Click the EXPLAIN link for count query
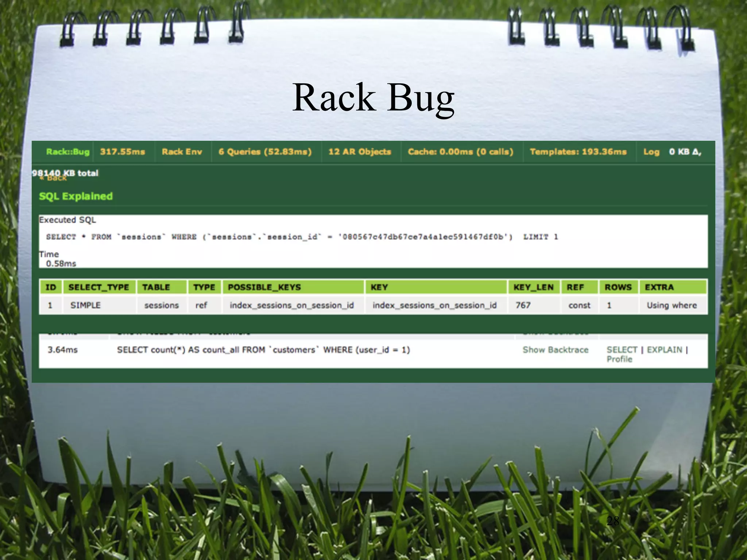 pyautogui.click(x=664, y=350)
